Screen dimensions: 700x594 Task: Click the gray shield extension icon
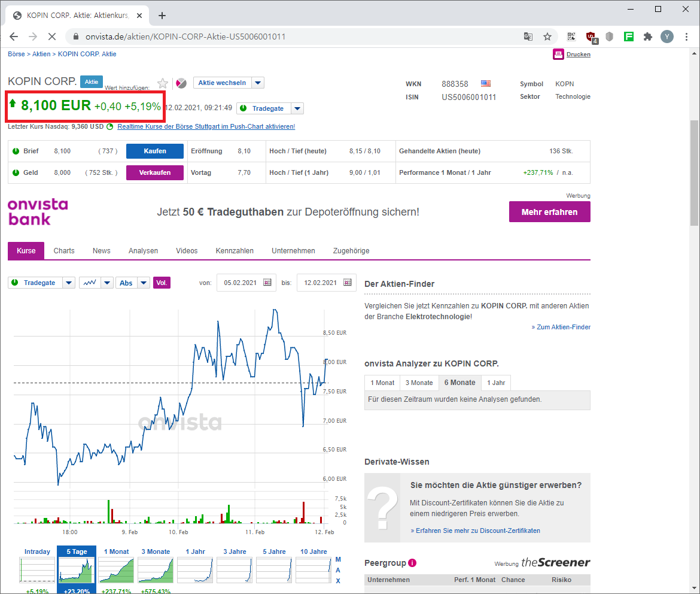coord(610,37)
